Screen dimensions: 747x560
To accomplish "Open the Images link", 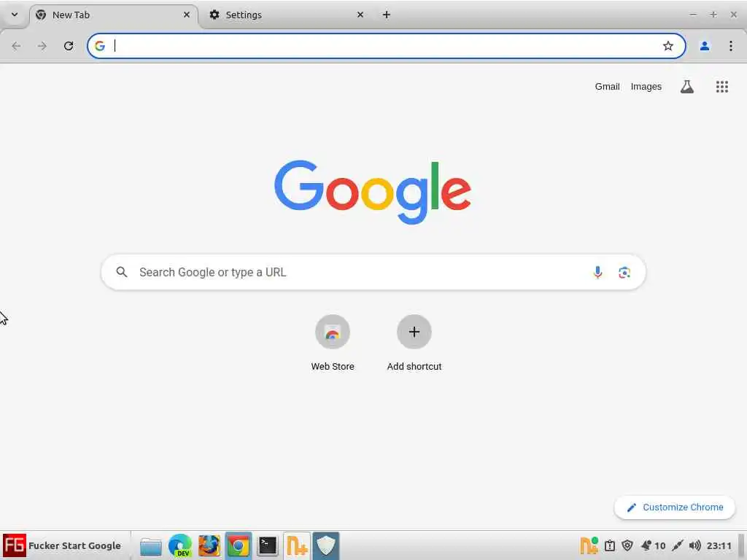I will pos(646,87).
